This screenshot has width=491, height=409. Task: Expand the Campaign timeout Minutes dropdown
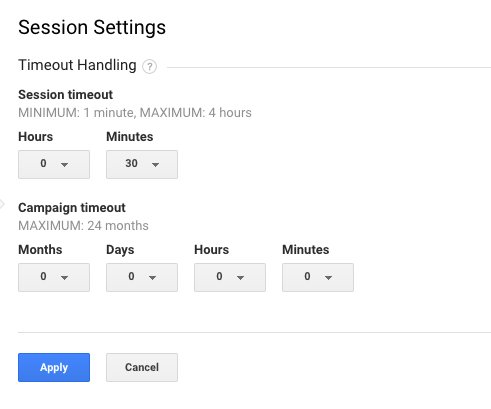coord(318,277)
